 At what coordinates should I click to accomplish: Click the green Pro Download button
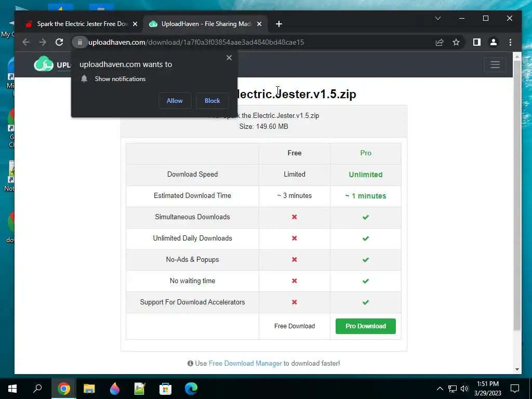click(366, 326)
